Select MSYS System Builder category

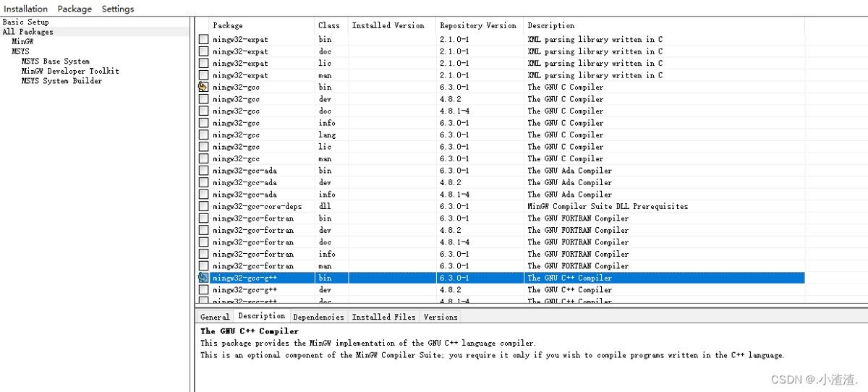(61, 81)
